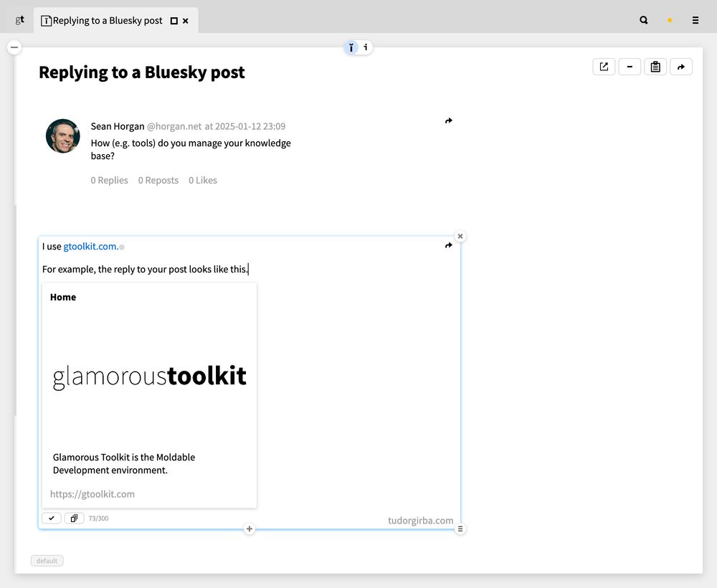Screen dimensions: 717x588
Task: Click the page-level share arrow button
Action: click(681, 67)
